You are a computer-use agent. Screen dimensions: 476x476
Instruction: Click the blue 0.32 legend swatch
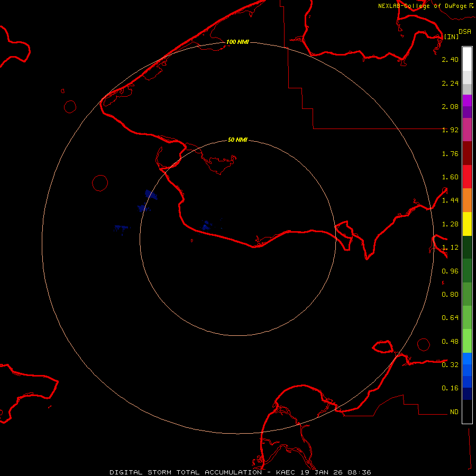pyautogui.click(x=467, y=364)
